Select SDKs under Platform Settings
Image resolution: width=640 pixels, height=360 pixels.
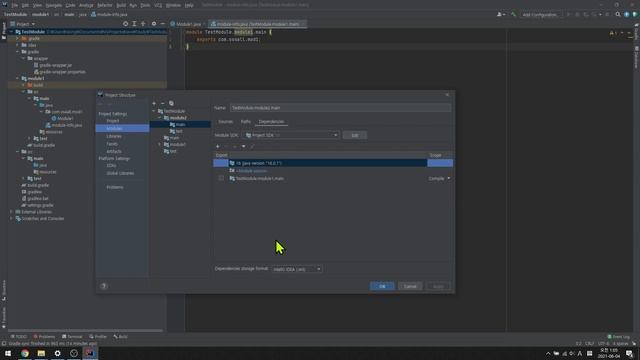pyautogui.click(x=111, y=166)
